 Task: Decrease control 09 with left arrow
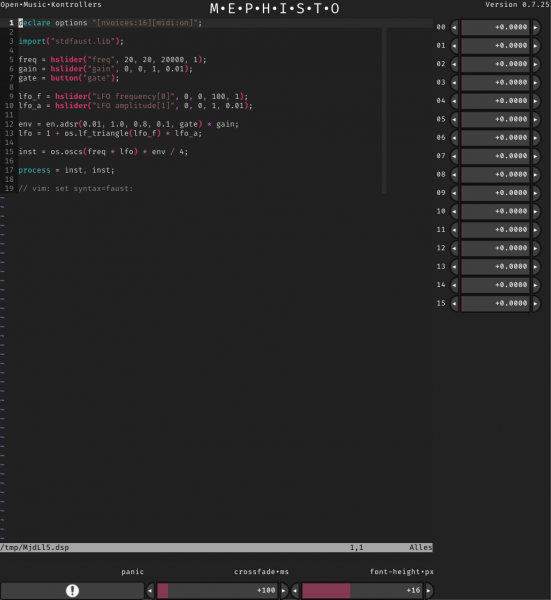click(454, 192)
